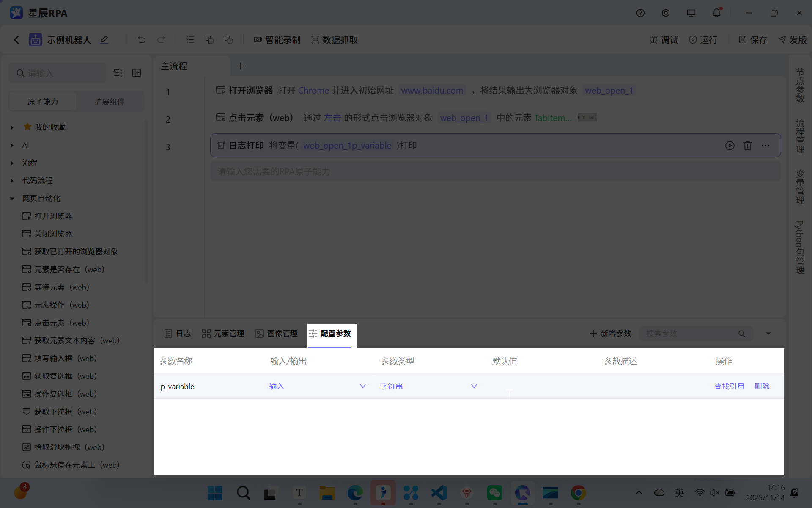Click the undo arrow icon
812x508 pixels.
point(142,39)
